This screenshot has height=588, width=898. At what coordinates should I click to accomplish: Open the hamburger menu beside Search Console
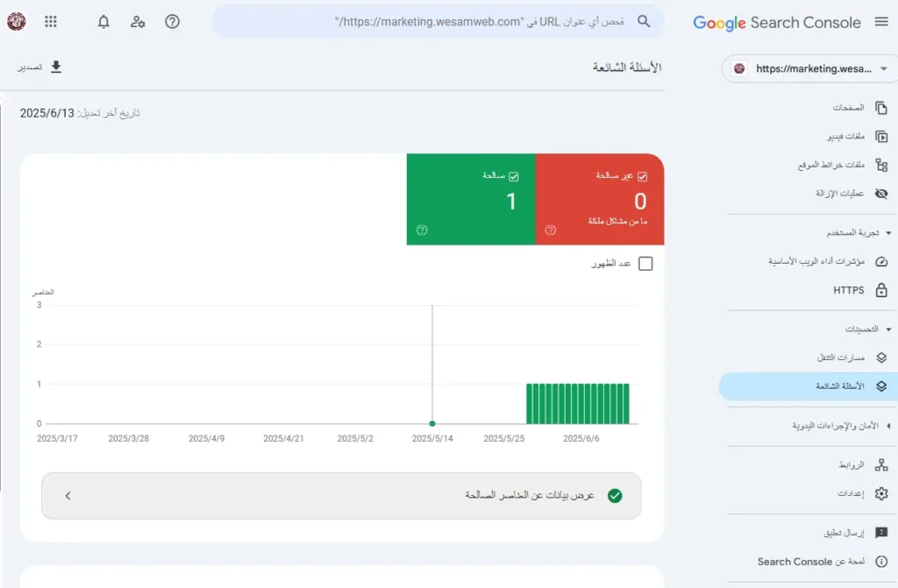pos(880,22)
